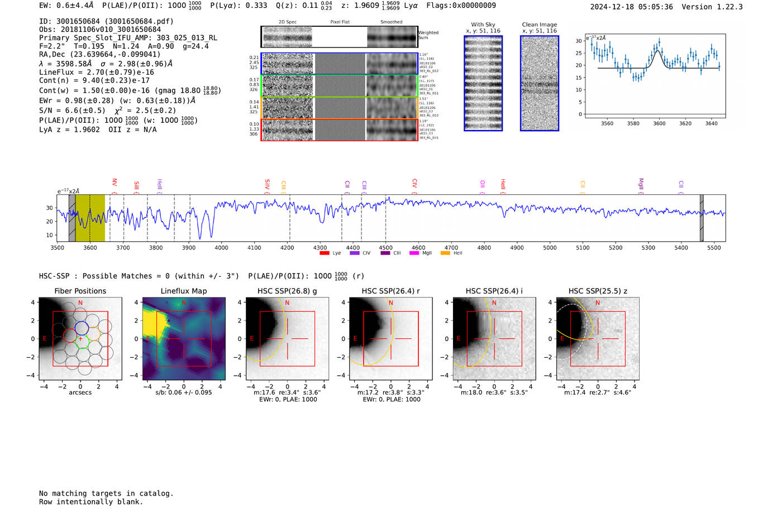Open the Lineflux Map image
782x532 pixels.
tap(184, 339)
